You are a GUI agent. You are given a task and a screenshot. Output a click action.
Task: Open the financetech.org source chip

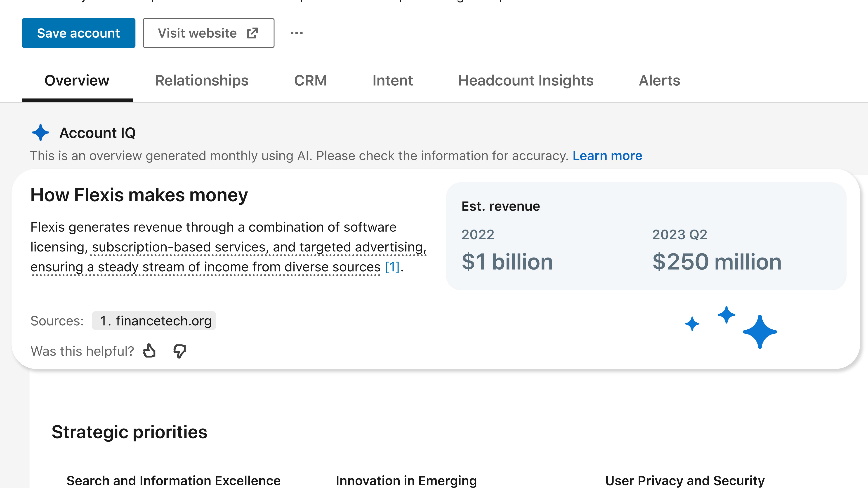(154, 321)
